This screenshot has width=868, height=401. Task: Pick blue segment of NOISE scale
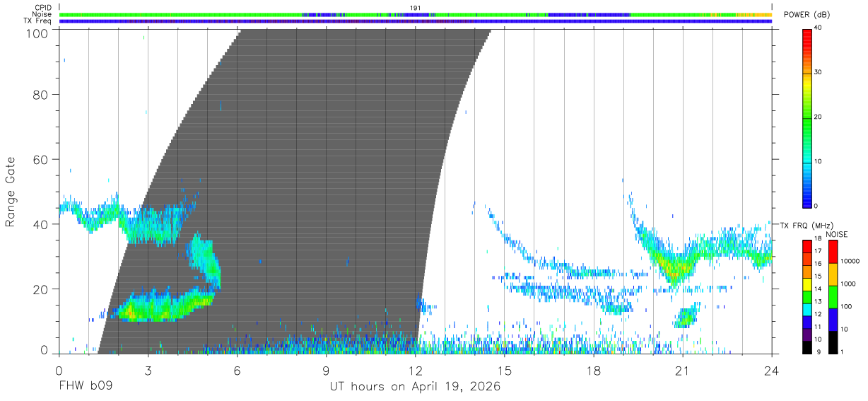point(833,320)
